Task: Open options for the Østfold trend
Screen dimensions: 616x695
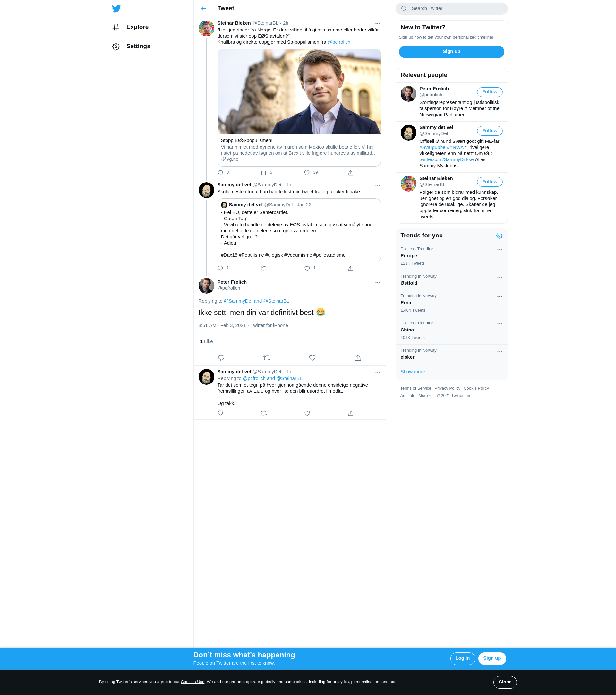Action: tap(500, 277)
